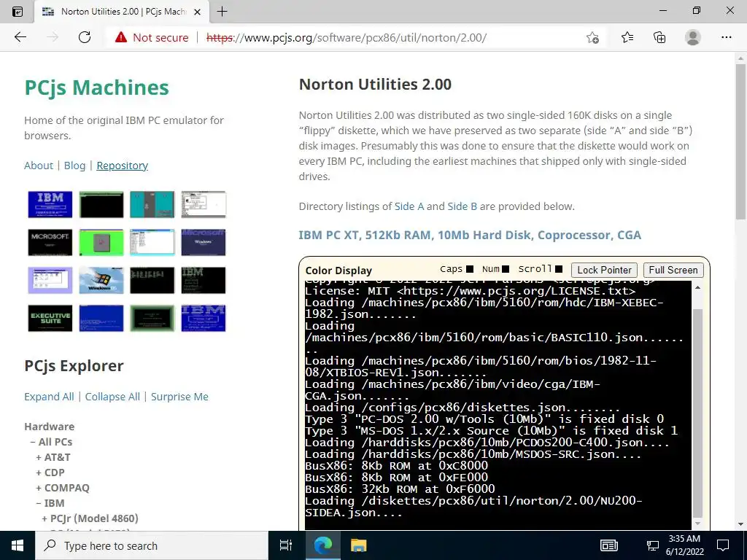Image resolution: width=747 pixels, height=560 pixels.
Task: Click the Full Screen button
Action: pyautogui.click(x=673, y=270)
